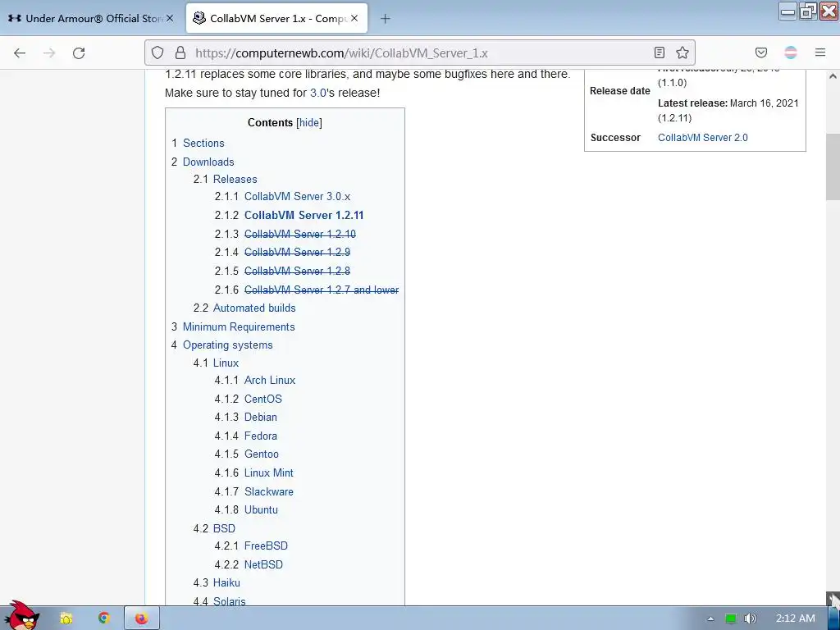Bookmark this page with the star icon
This screenshot has width=840, height=630.
(682, 52)
